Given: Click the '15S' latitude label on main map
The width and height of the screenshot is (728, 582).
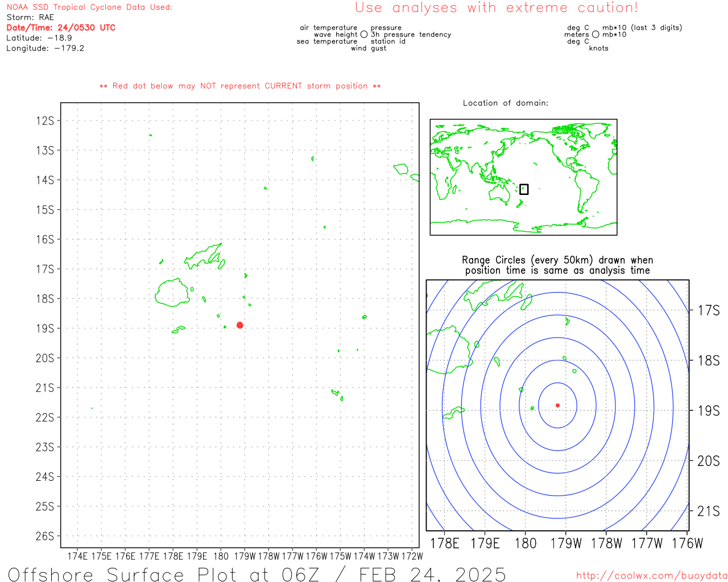Looking at the screenshot, I should pyautogui.click(x=45, y=210).
